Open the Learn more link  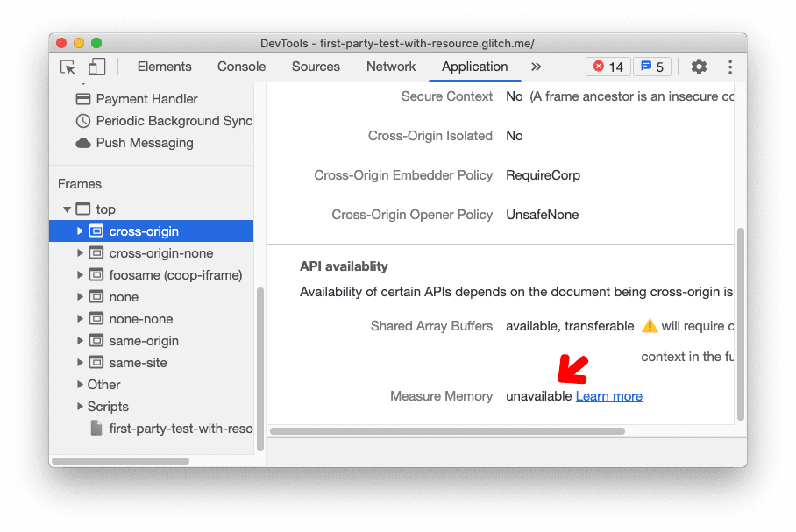click(608, 396)
